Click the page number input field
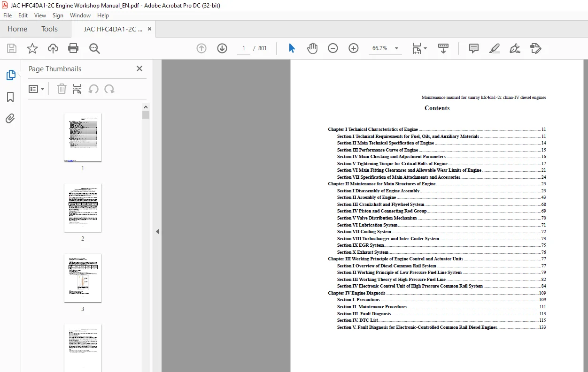 tap(244, 48)
